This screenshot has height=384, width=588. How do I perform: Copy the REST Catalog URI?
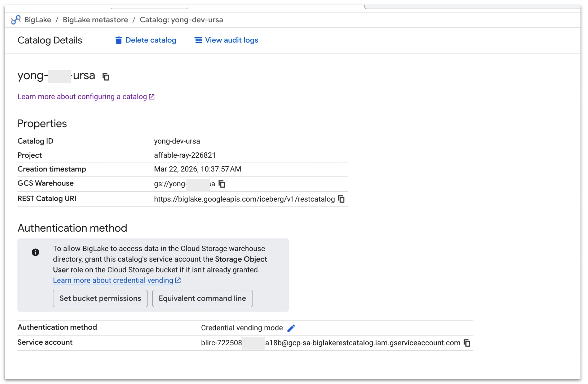341,199
